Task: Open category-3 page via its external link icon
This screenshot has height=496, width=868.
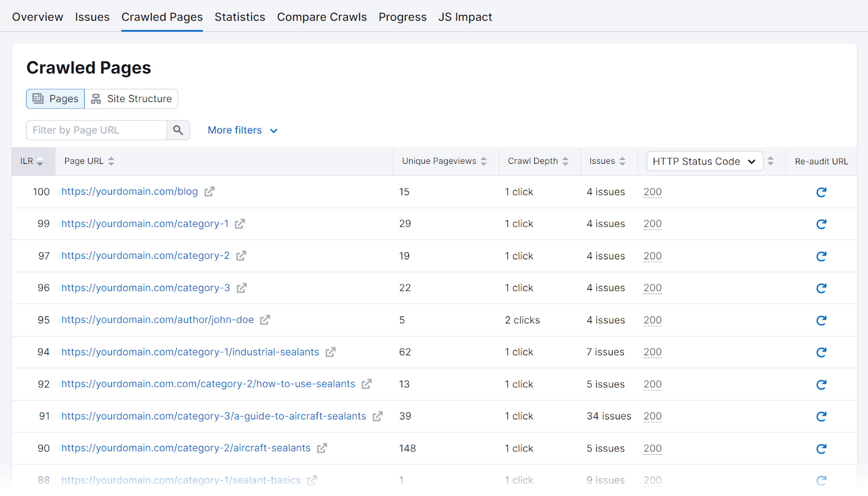Action: (241, 288)
